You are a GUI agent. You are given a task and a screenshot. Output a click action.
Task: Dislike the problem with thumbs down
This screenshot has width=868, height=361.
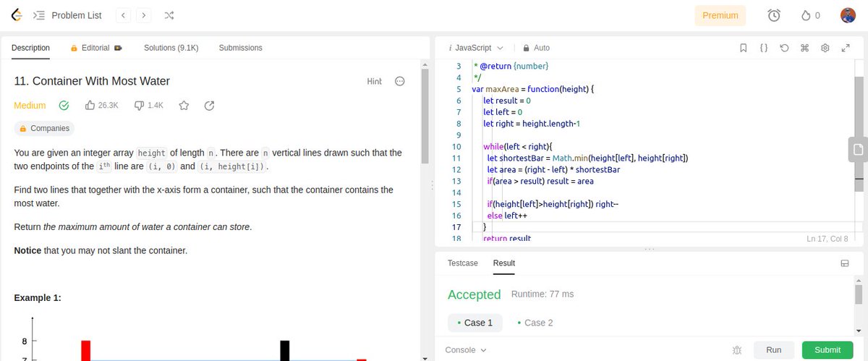(140, 106)
